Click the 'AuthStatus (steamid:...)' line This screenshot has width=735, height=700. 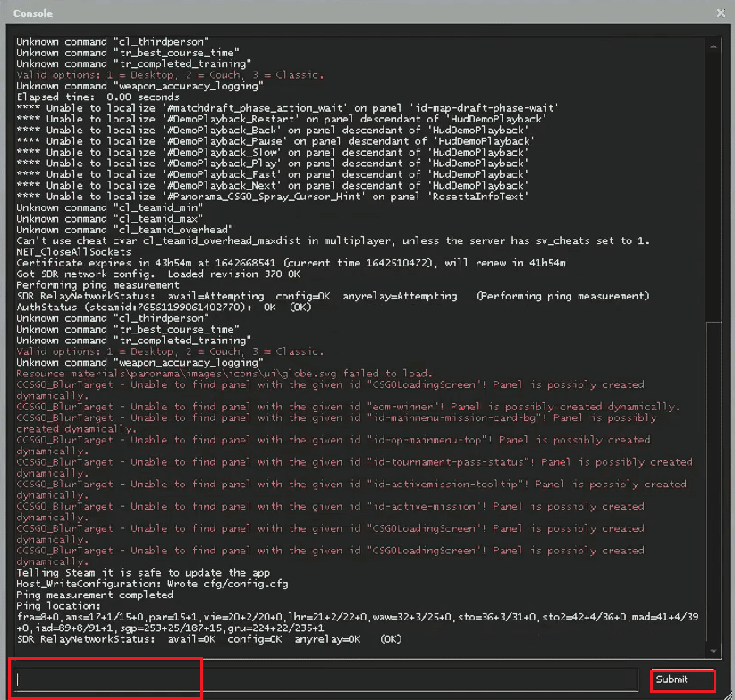[164, 308]
